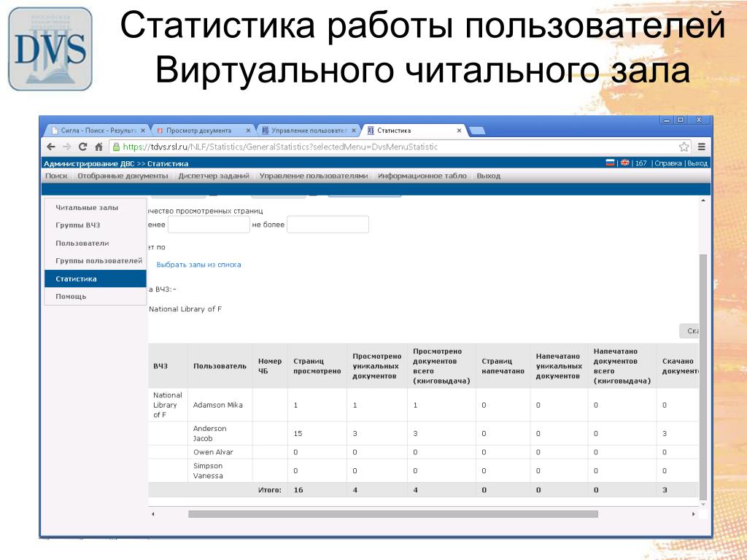Select Читальные залы in sidebar
Viewport: 747px width, 560px height.
87,208
